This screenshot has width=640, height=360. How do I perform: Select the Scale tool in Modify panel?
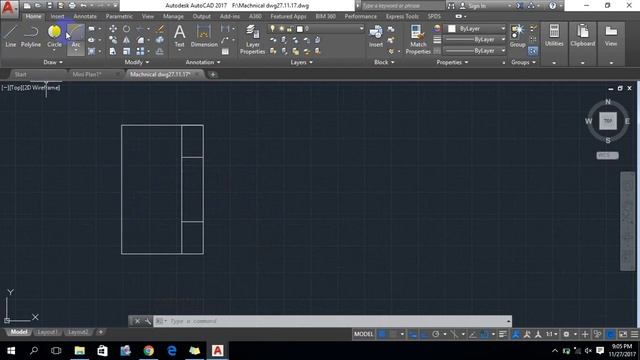(x=127, y=51)
